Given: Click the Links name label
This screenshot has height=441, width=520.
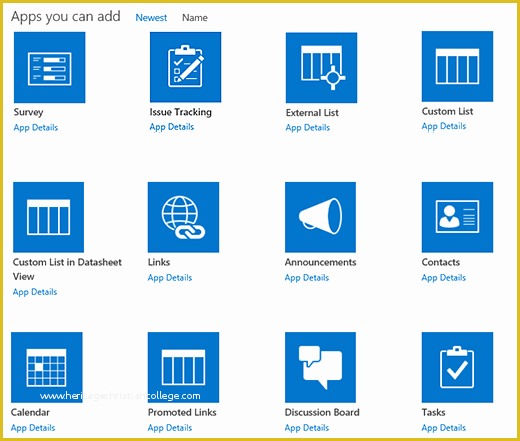Looking at the screenshot, I should pos(159,262).
